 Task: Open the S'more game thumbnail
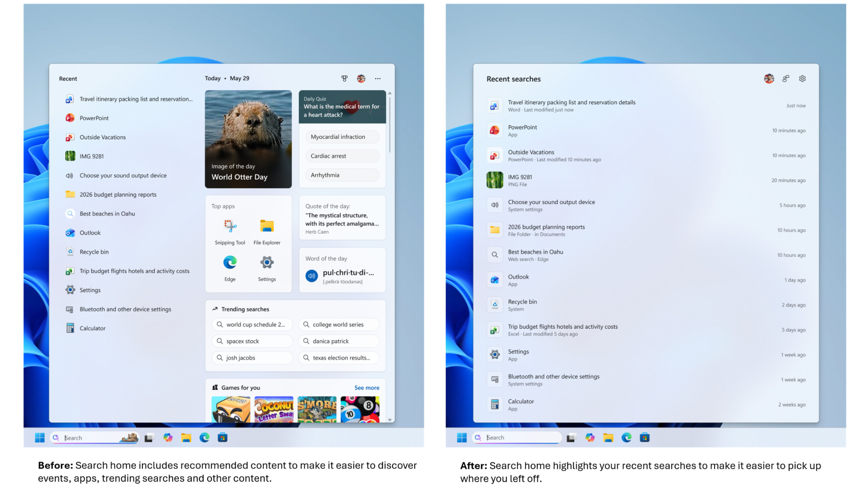tap(317, 409)
